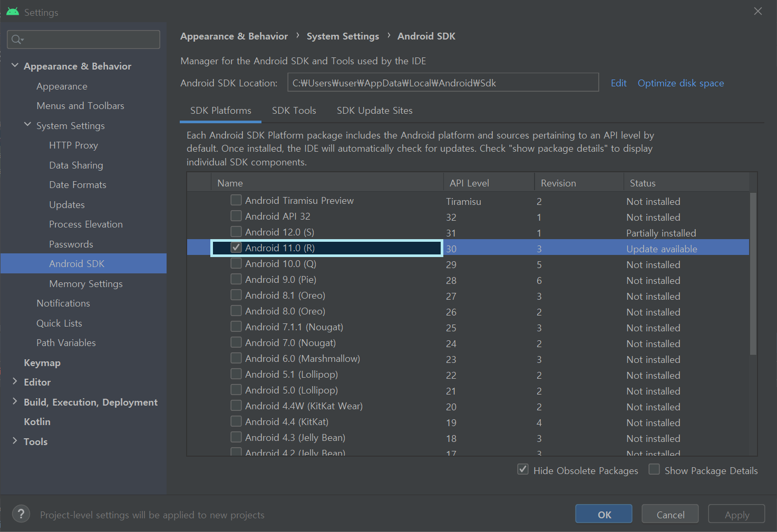Open the Kotlin settings

click(x=37, y=421)
